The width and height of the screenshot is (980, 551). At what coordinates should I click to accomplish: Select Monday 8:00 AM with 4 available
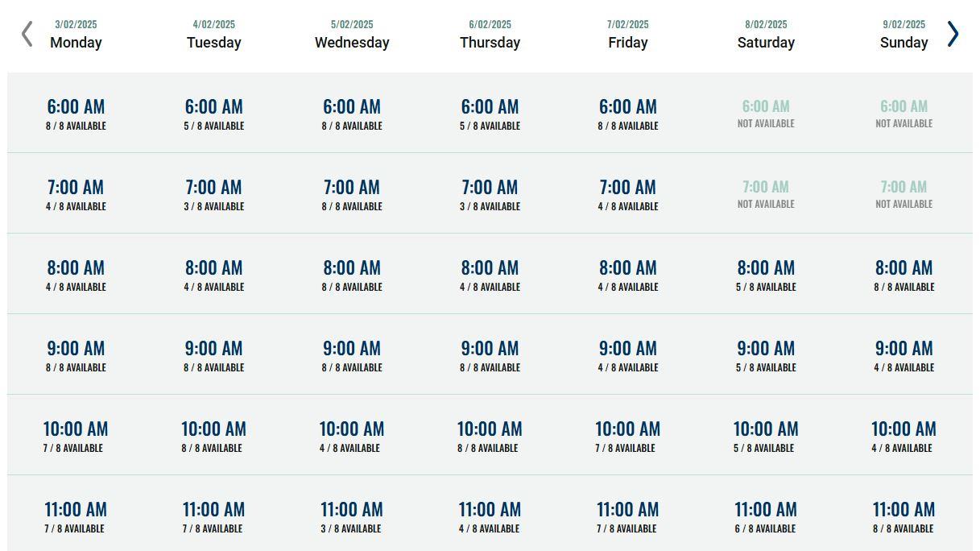(75, 274)
